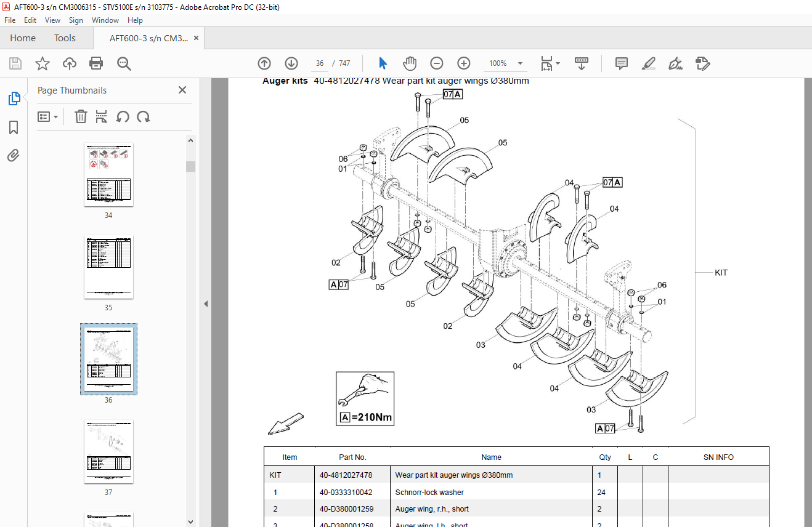
Task: Click the read mode keyboard icon
Action: tap(582, 63)
